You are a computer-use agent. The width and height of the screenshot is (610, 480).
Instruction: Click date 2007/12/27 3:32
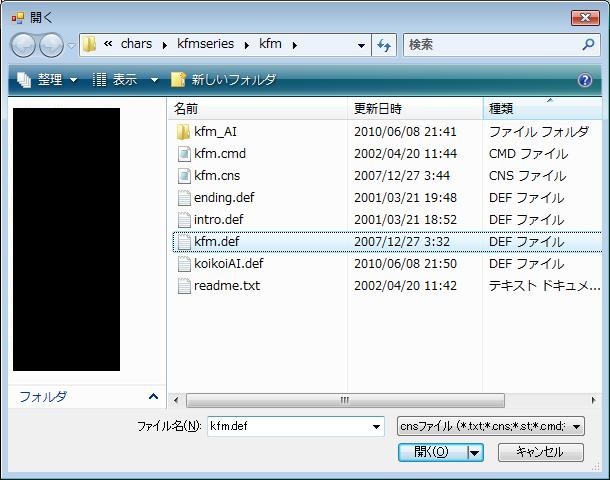(x=402, y=242)
